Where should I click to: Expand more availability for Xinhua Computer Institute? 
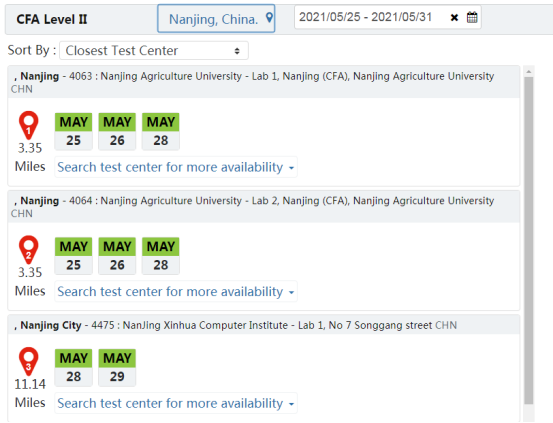(176, 403)
